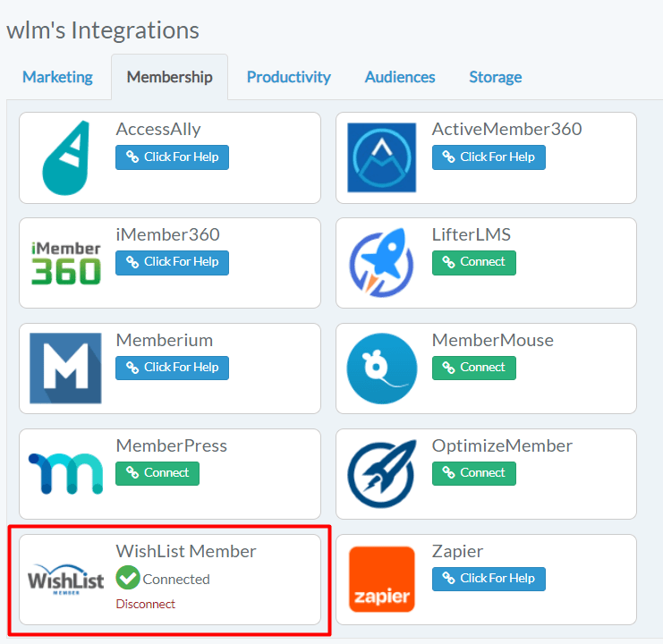
Task: Click the MemberMouse mouse logo
Action: point(382,368)
